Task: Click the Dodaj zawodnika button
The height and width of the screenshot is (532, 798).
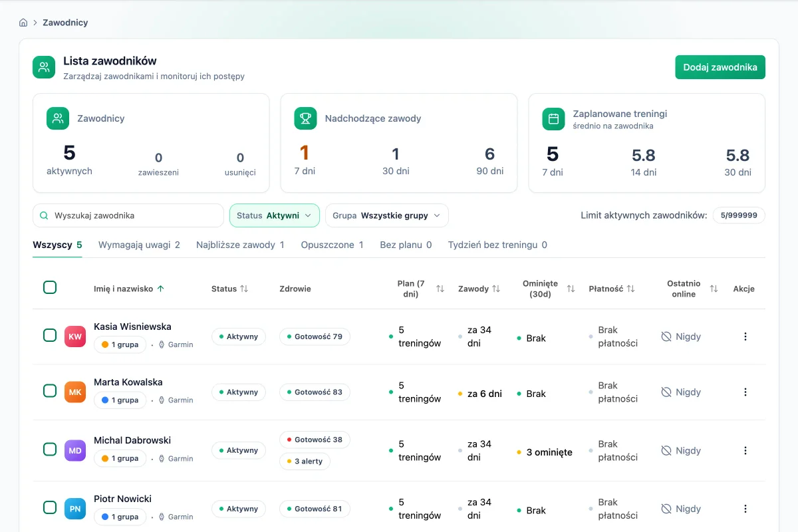Action: tap(720, 67)
